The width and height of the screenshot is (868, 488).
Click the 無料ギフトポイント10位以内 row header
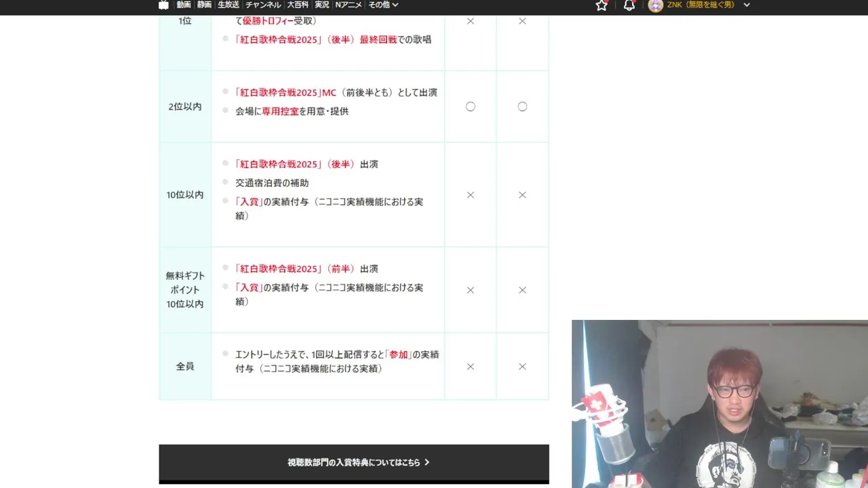[x=185, y=290]
